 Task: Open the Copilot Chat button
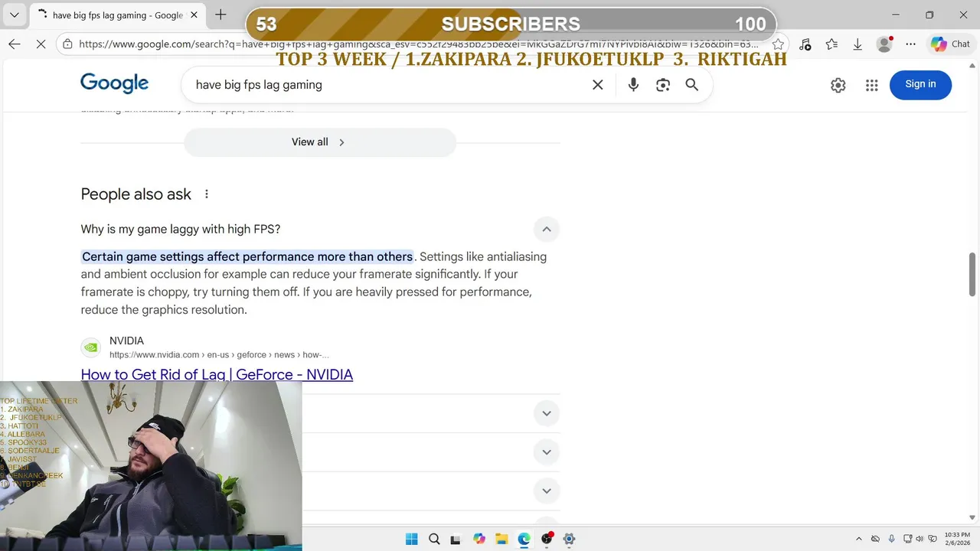950,44
